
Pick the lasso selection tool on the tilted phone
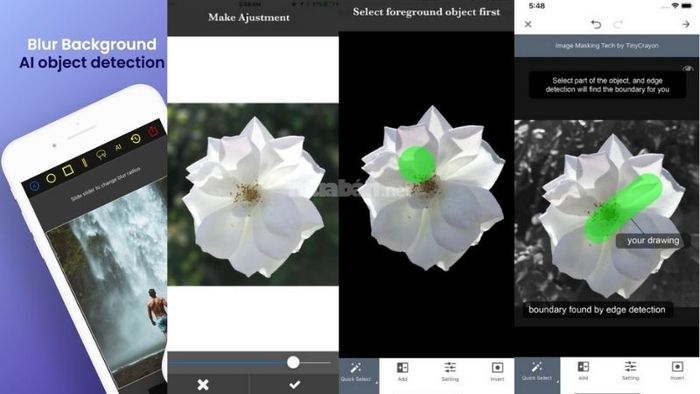[101, 155]
